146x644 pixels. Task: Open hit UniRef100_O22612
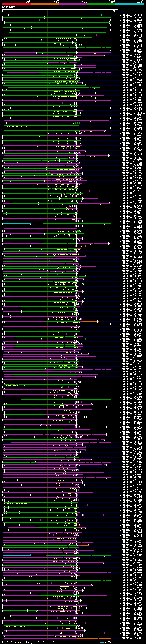click(131, 20)
